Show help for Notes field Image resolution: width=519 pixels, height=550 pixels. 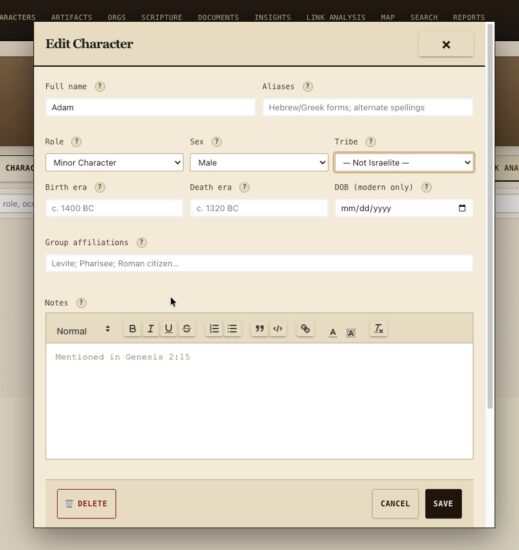(81, 303)
